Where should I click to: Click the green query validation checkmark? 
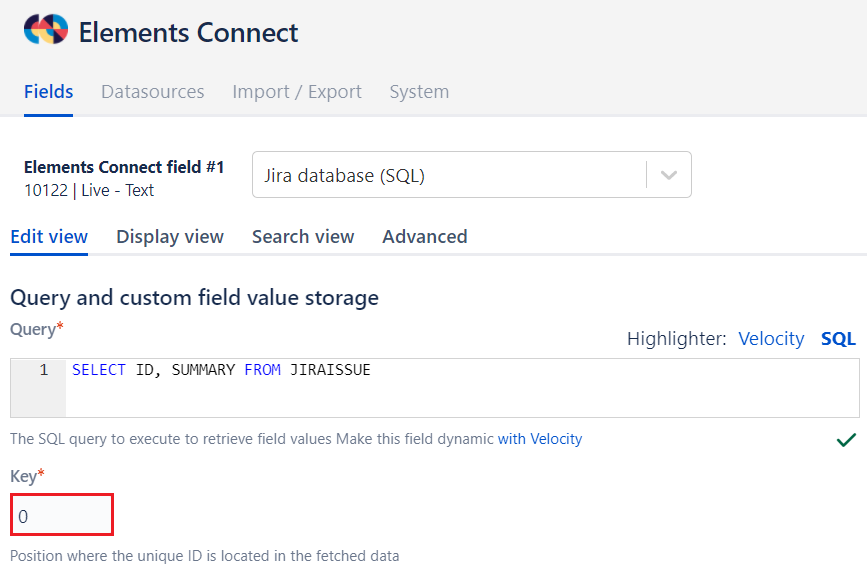[846, 439]
